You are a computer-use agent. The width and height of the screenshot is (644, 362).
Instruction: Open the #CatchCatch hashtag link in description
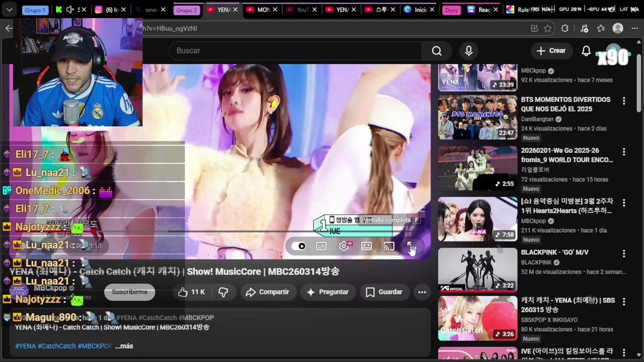pos(57,346)
